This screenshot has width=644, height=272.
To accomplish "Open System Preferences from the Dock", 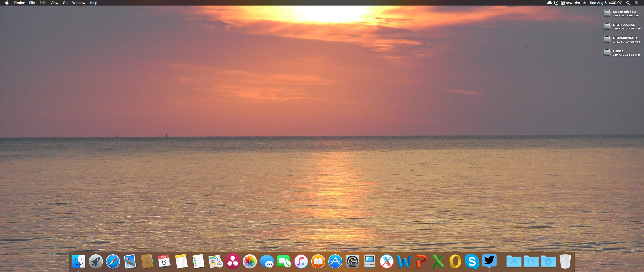I will click(x=352, y=261).
